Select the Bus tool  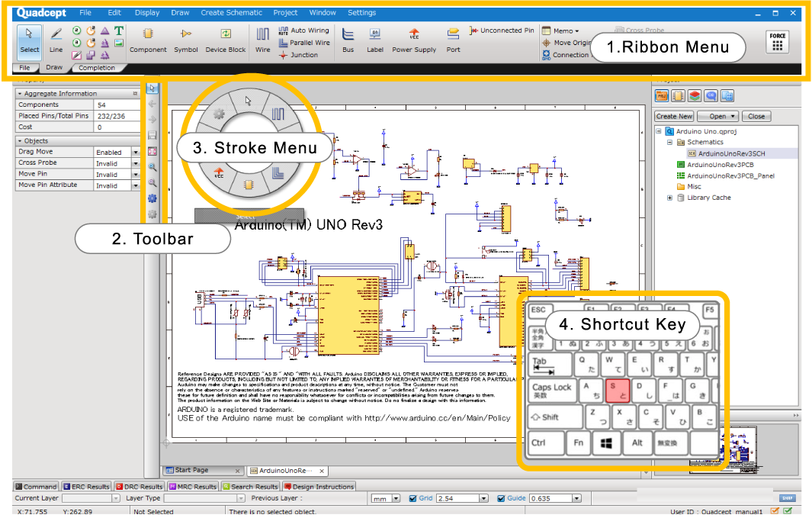point(348,40)
